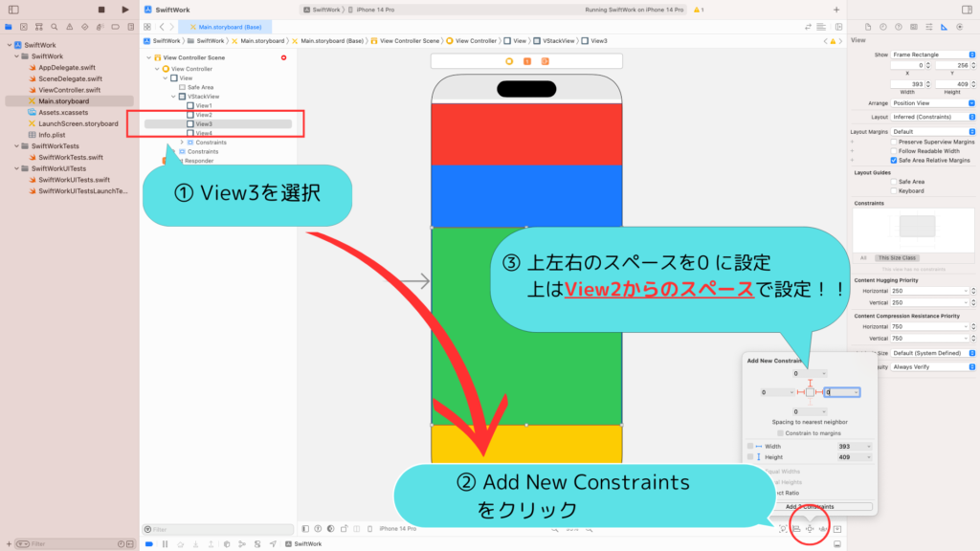This screenshot has height=551, width=980.
Task: Switch constraints filter to All
Action: point(863,258)
